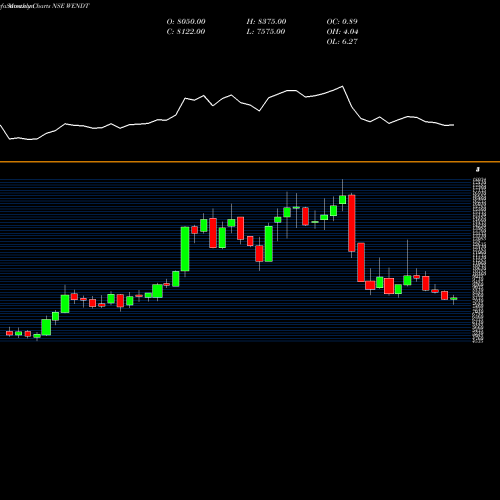Click the close price value C: 8122.00
This screenshot has height=500, width=500.
[x=186, y=32]
